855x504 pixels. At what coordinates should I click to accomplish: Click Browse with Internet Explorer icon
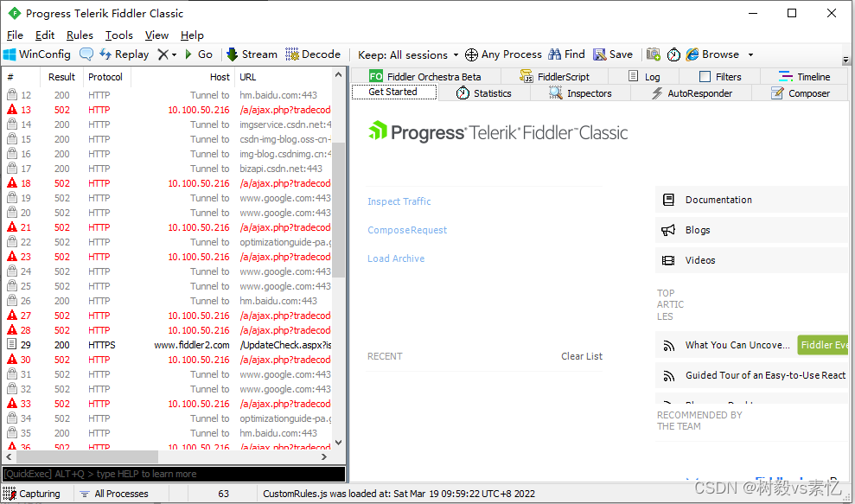coord(712,54)
